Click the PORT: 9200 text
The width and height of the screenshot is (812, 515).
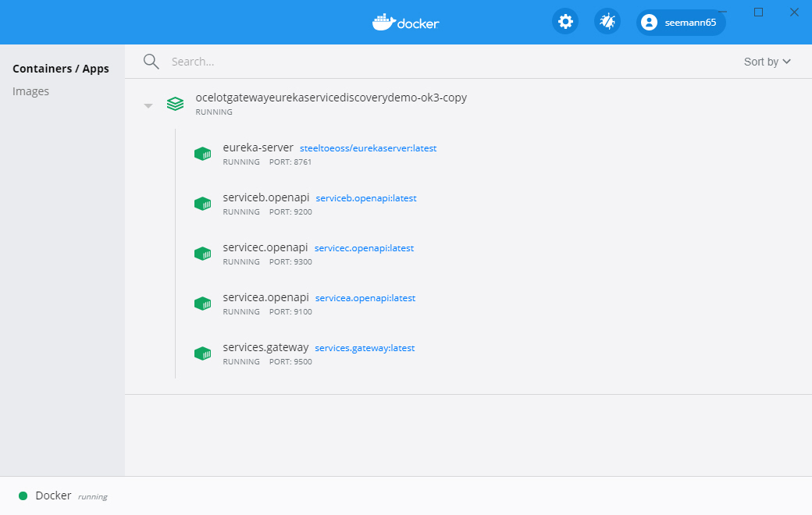pos(290,211)
